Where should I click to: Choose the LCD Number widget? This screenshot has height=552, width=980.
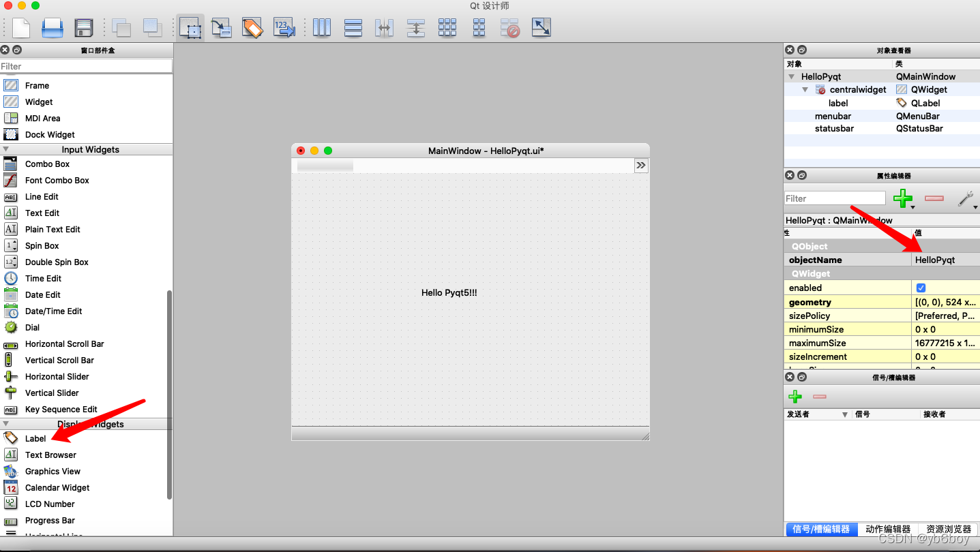(50, 504)
